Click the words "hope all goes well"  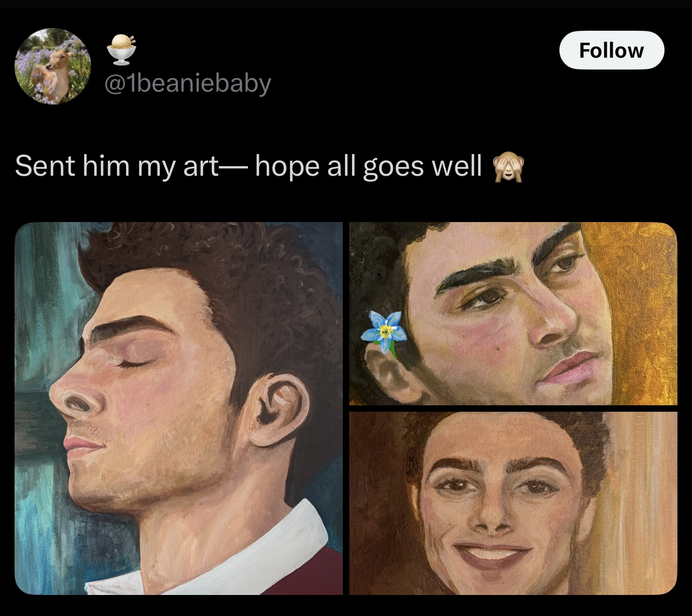(x=368, y=166)
